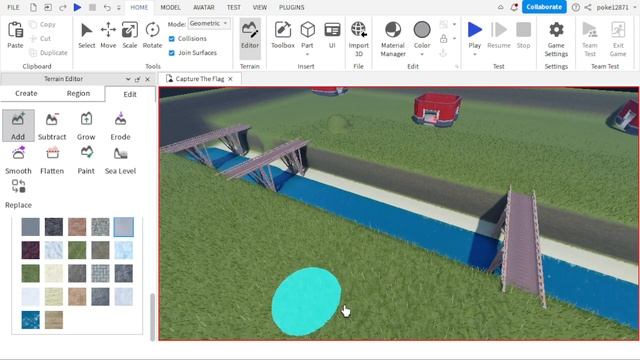Switch to the MODEL ribbon tab
The height and width of the screenshot is (360, 640).
[x=170, y=7]
